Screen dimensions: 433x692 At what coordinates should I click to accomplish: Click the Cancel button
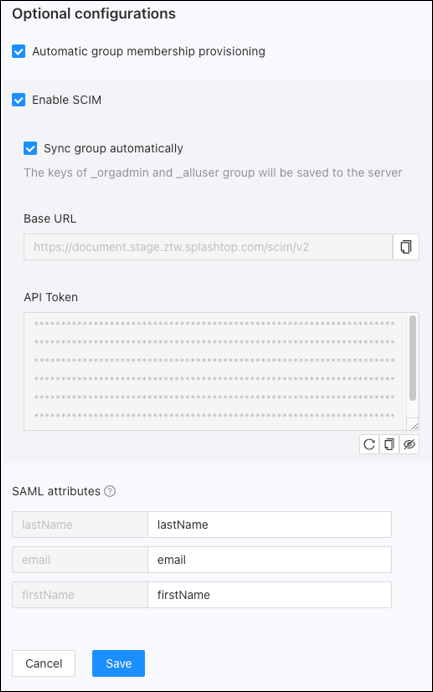[44, 663]
